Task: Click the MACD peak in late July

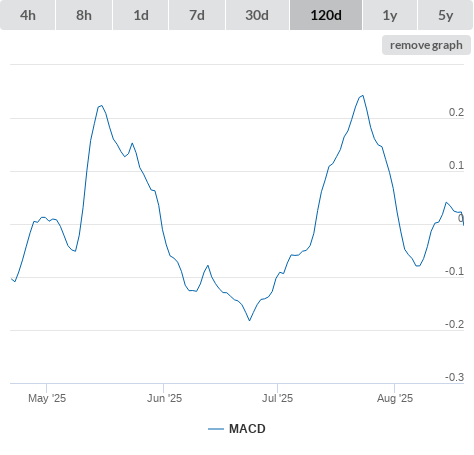Action: (362, 96)
